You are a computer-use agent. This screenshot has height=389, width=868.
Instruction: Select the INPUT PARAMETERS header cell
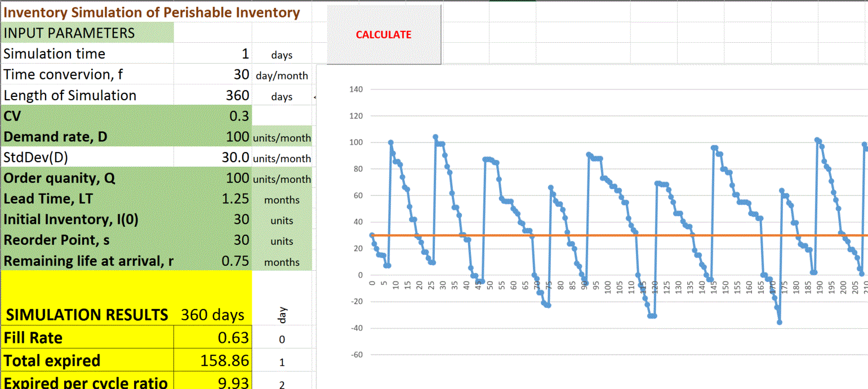coord(87,33)
